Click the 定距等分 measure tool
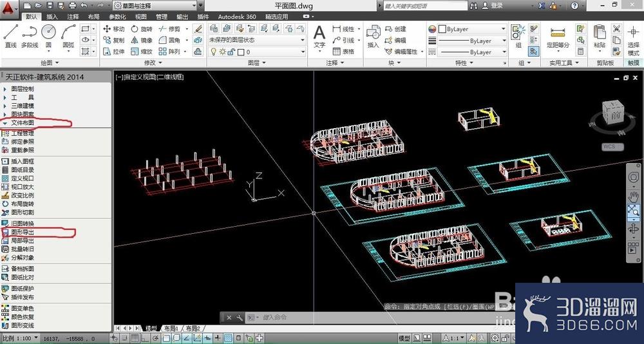The image size is (644, 344). coord(558,37)
